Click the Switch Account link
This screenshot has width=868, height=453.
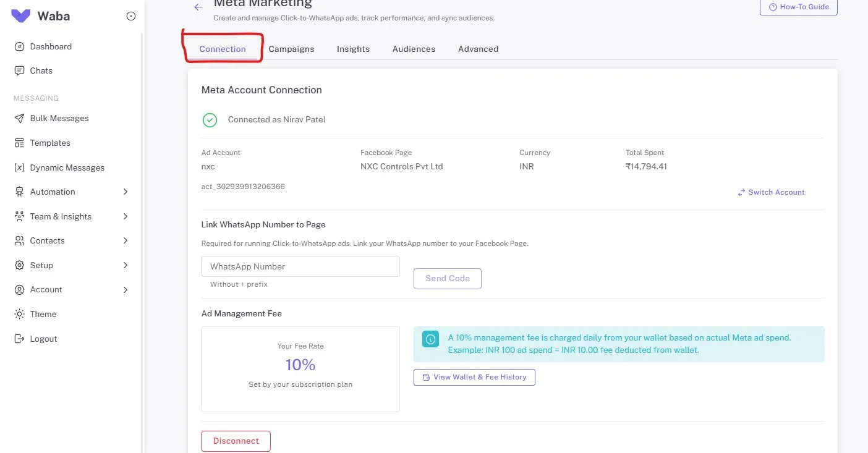pyautogui.click(x=771, y=192)
